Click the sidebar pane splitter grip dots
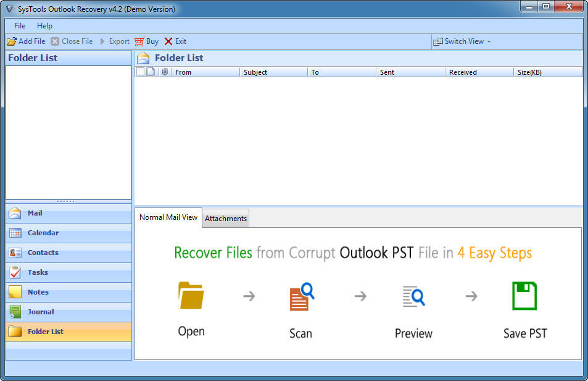This screenshot has width=588, height=381. click(65, 201)
